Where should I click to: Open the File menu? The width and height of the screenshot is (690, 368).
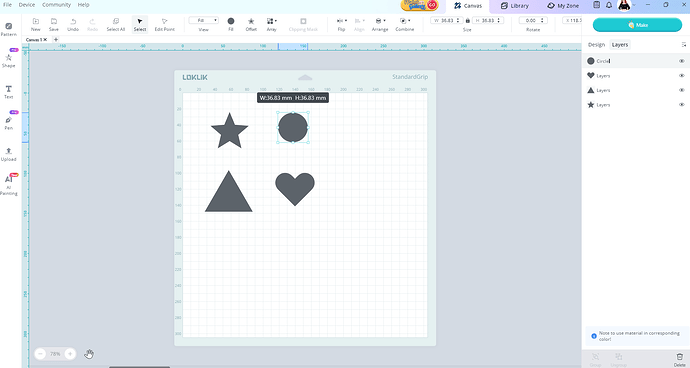[7, 5]
